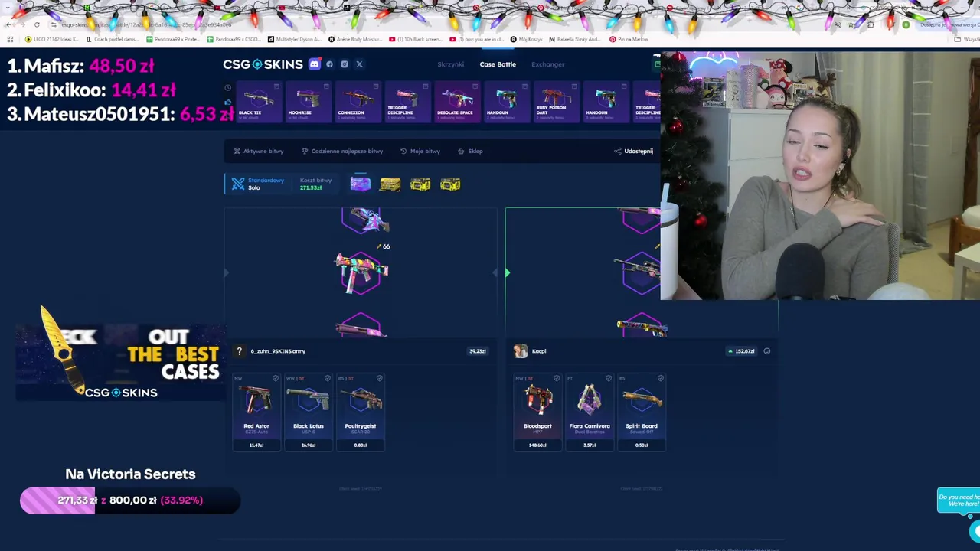Image resolution: width=980 pixels, height=551 pixels.
Task: Open the Black Lotus USP-S card
Action: [309, 412]
